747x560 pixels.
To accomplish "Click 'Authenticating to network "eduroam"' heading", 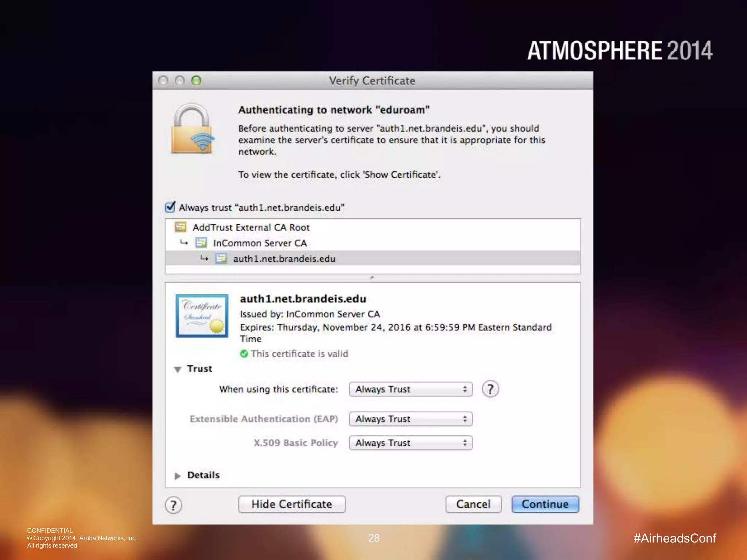I will 334,110.
